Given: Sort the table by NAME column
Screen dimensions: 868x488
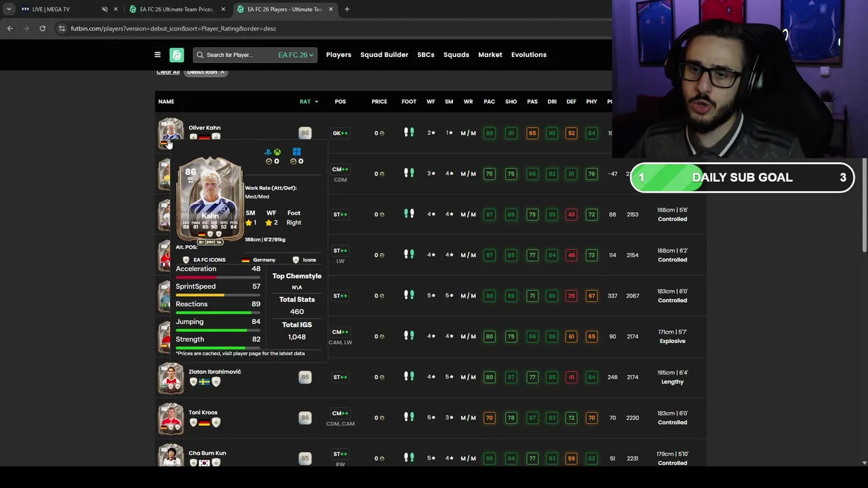Looking at the screenshot, I should click(x=166, y=102).
